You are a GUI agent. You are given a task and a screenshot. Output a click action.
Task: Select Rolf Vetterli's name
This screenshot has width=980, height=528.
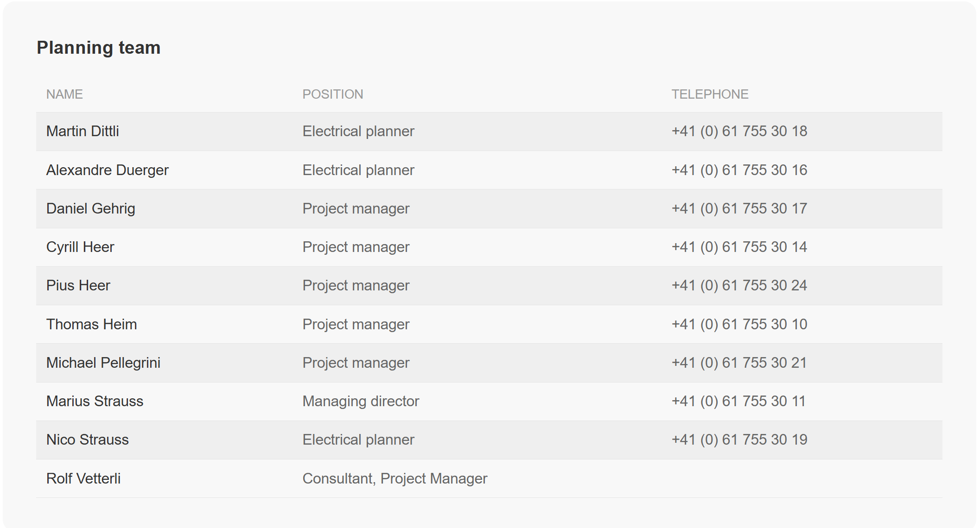[x=83, y=478]
